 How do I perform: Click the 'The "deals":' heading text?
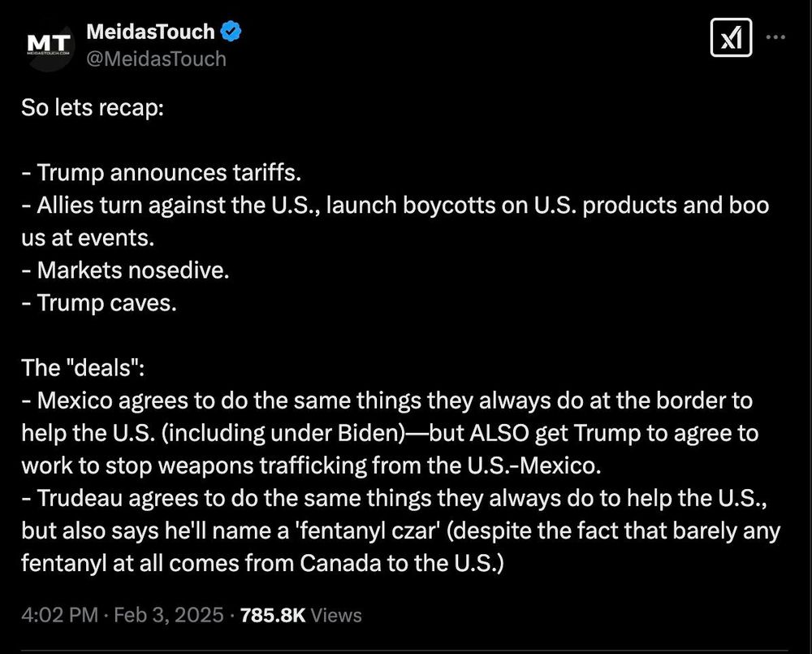[x=83, y=368]
